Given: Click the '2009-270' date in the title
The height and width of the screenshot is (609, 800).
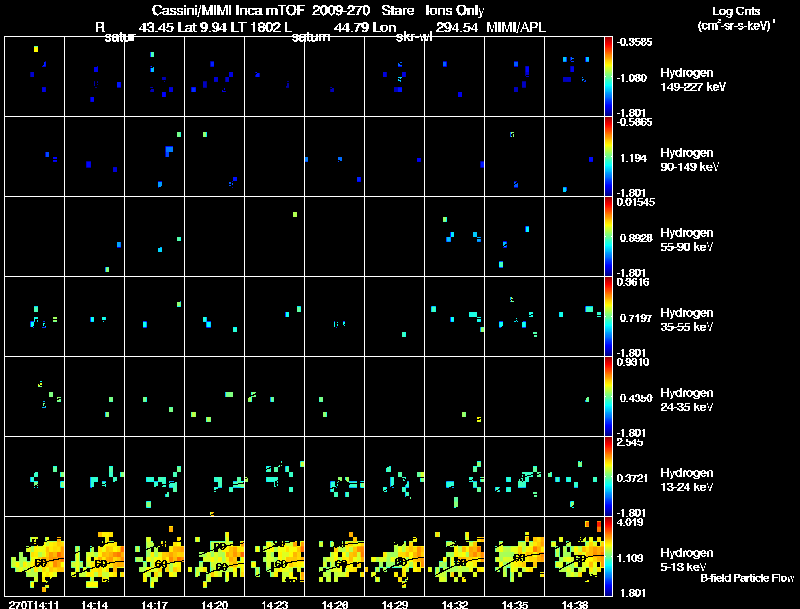Looking at the screenshot, I should point(340,11).
